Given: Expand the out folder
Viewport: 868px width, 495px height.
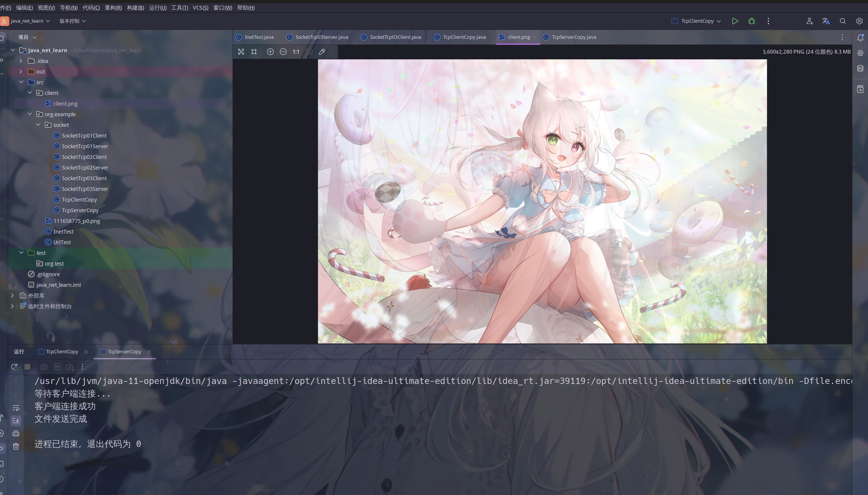Looking at the screenshot, I should (x=21, y=71).
